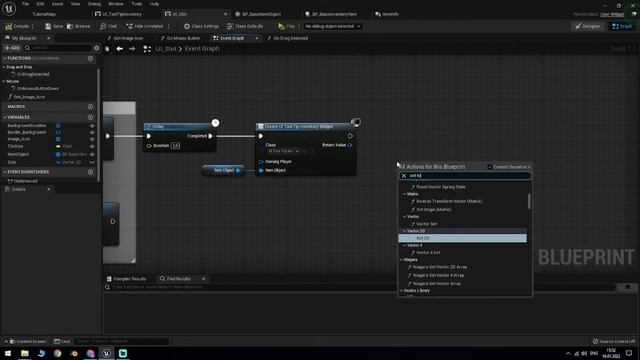Collapse the Variables section
640x360 pixels.
(x=4, y=117)
